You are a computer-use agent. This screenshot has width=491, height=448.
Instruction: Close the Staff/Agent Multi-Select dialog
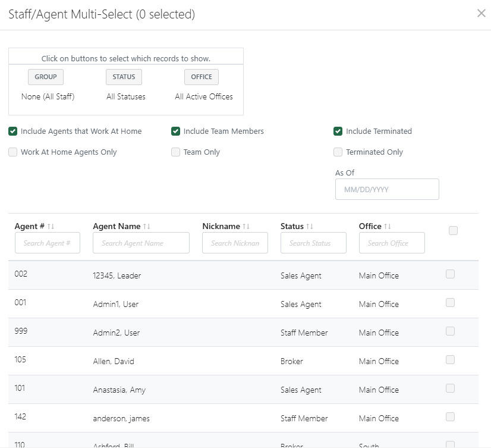click(x=481, y=13)
